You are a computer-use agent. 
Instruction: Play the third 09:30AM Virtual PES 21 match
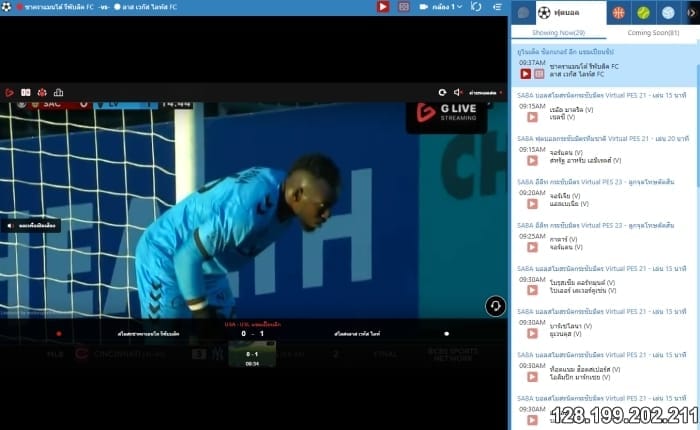pyautogui.click(x=532, y=377)
